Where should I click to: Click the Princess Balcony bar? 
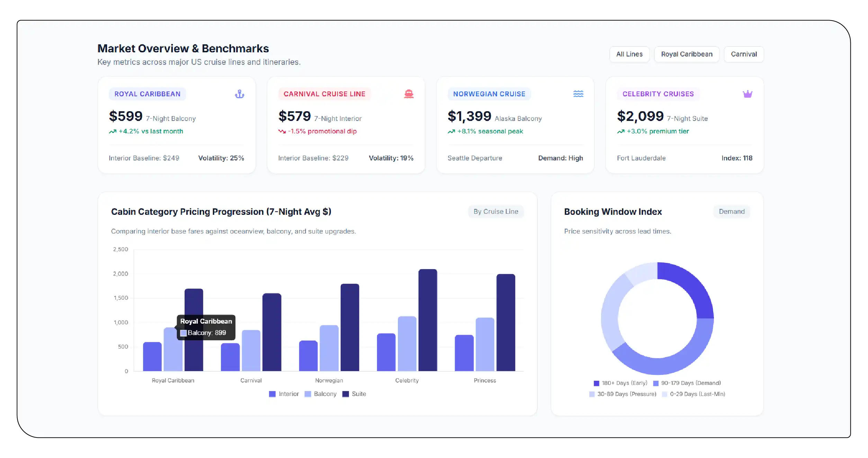[x=485, y=344]
